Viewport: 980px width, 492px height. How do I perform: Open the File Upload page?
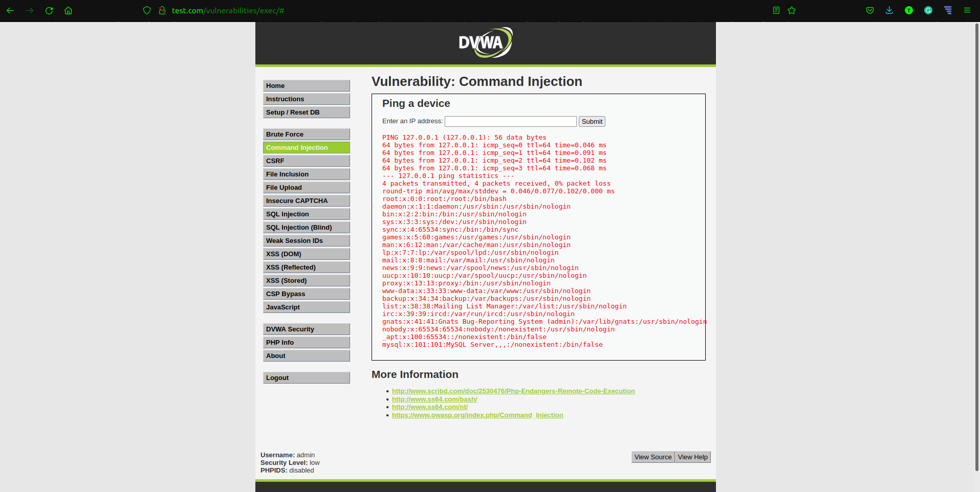click(x=307, y=187)
